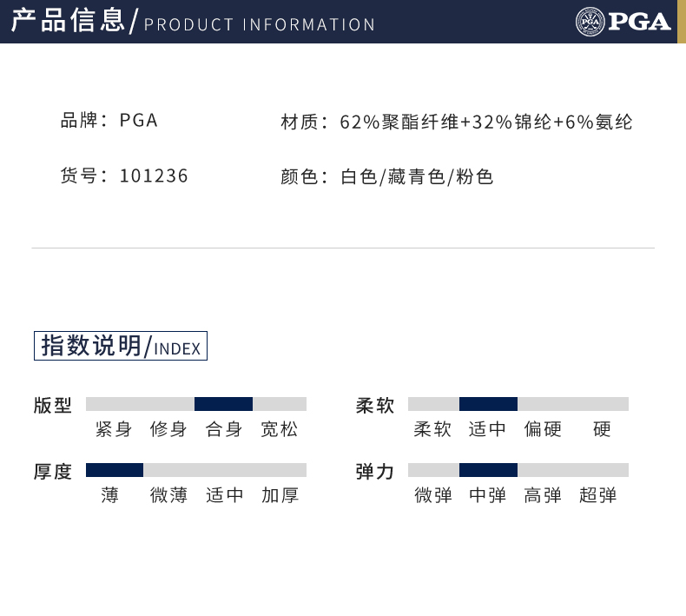
Task: Click the product number 101236
Action: click(154, 176)
